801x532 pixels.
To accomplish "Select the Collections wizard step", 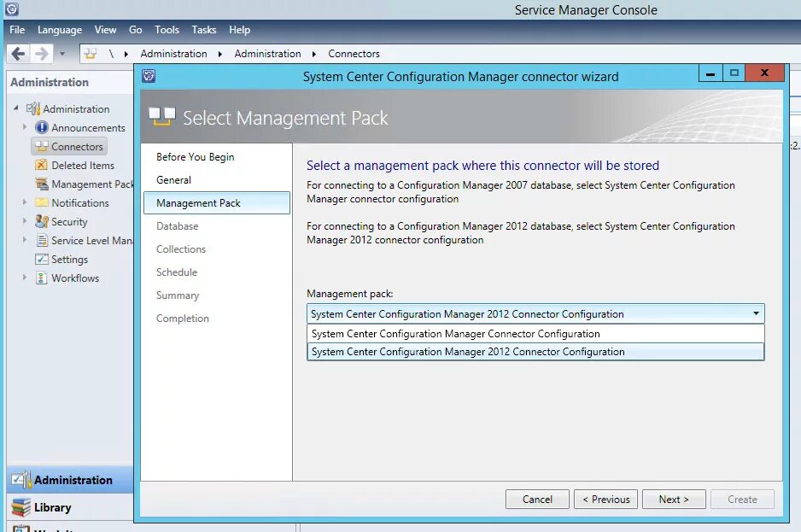I will (x=181, y=248).
